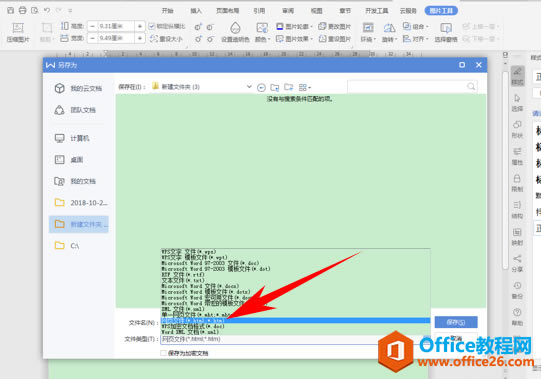Click the back arrow in the save dialog
This screenshot has width=541, height=379.
(261, 88)
